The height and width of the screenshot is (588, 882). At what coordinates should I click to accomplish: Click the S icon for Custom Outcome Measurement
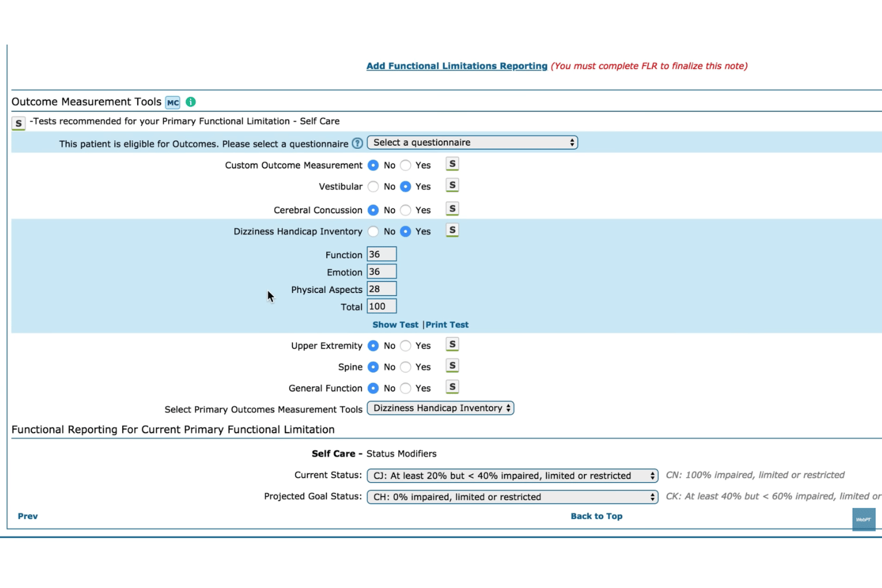pyautogui.click(x=452, y=164)
